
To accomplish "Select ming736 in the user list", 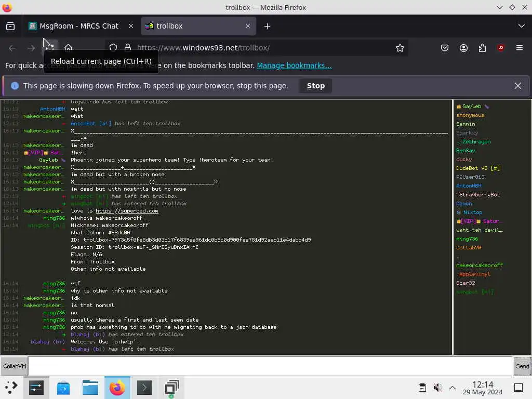I will pyautogui.click(x=467, y=239).
